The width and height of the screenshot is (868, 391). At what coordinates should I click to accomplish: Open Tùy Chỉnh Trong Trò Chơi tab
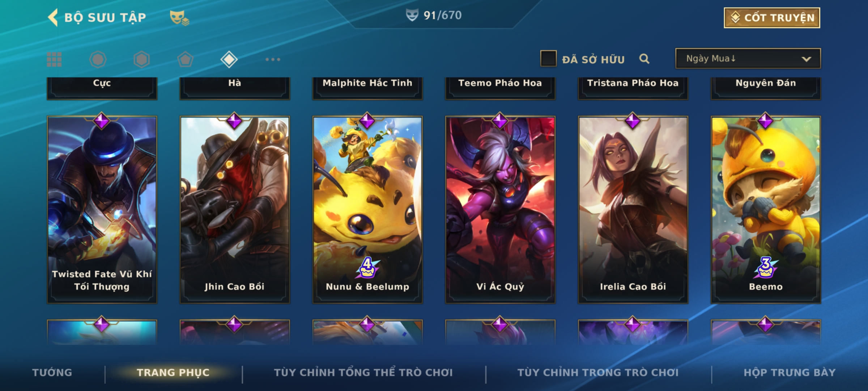point(598,373)
